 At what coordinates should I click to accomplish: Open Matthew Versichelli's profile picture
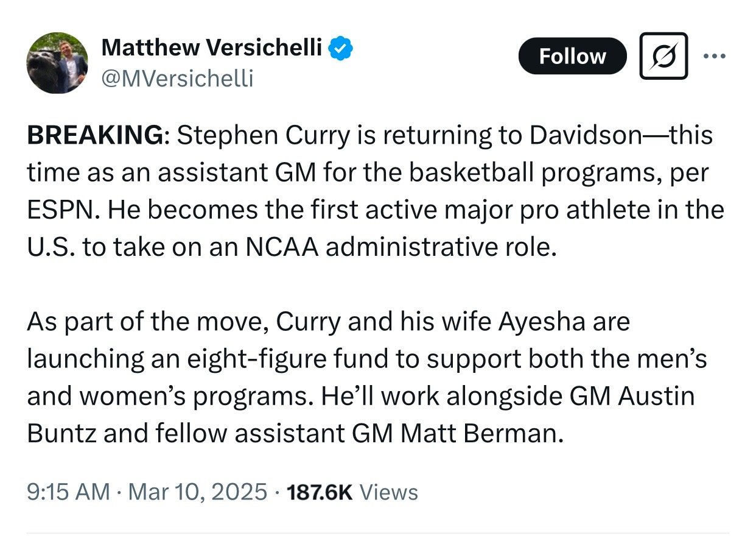click(58, 63)
